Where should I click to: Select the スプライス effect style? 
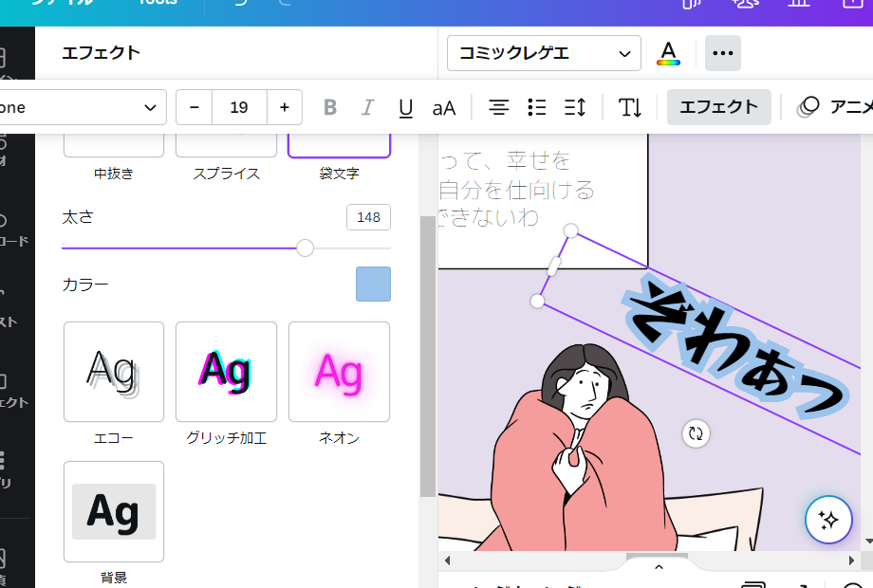pyautogui.click(x=226, y=159)
